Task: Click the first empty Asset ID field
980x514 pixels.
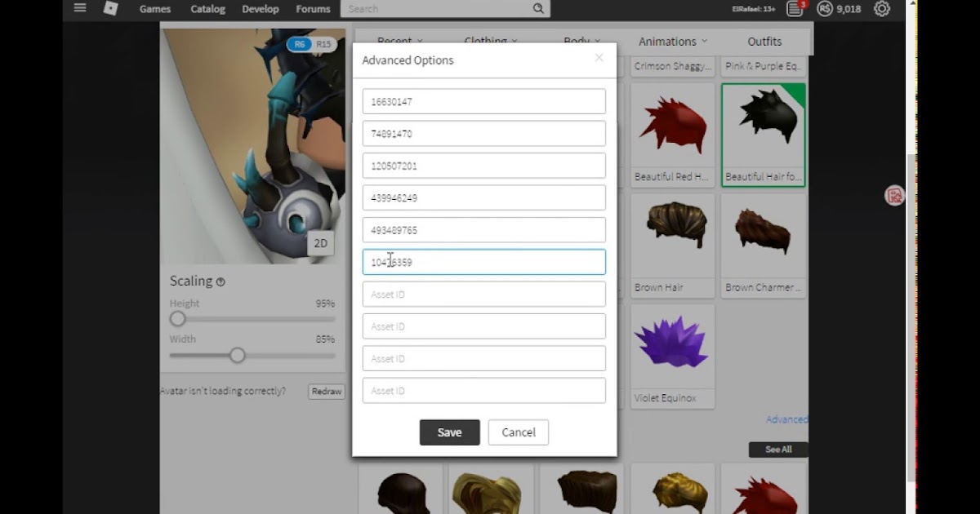Action: click(484, 294)
